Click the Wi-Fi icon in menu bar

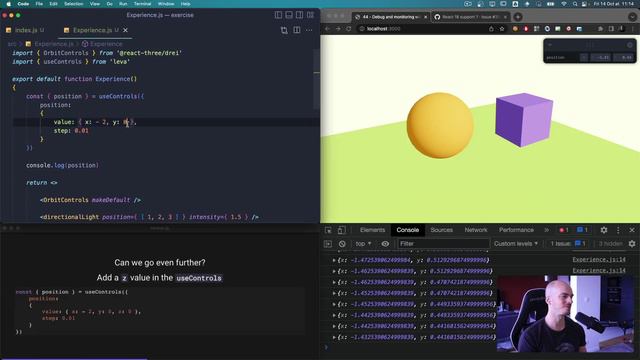tap(564, 4)
